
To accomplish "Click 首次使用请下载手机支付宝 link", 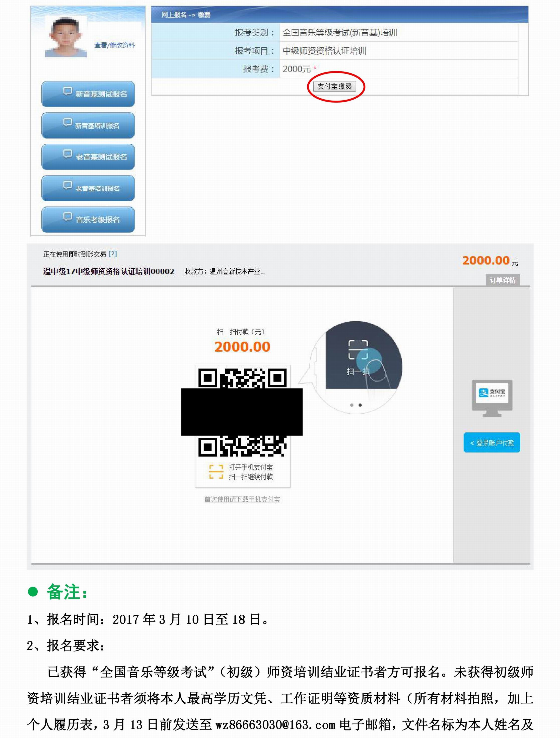I will click(x=242, y=499).
